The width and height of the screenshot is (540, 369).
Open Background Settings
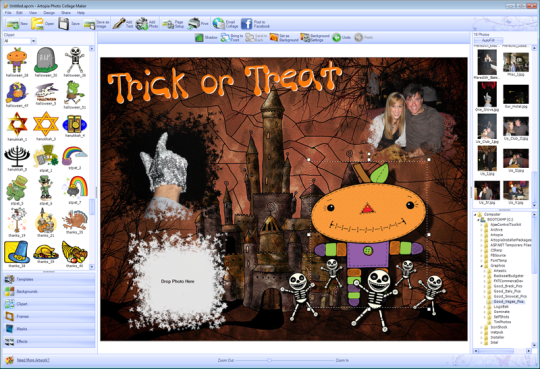[x=315, y=38]
